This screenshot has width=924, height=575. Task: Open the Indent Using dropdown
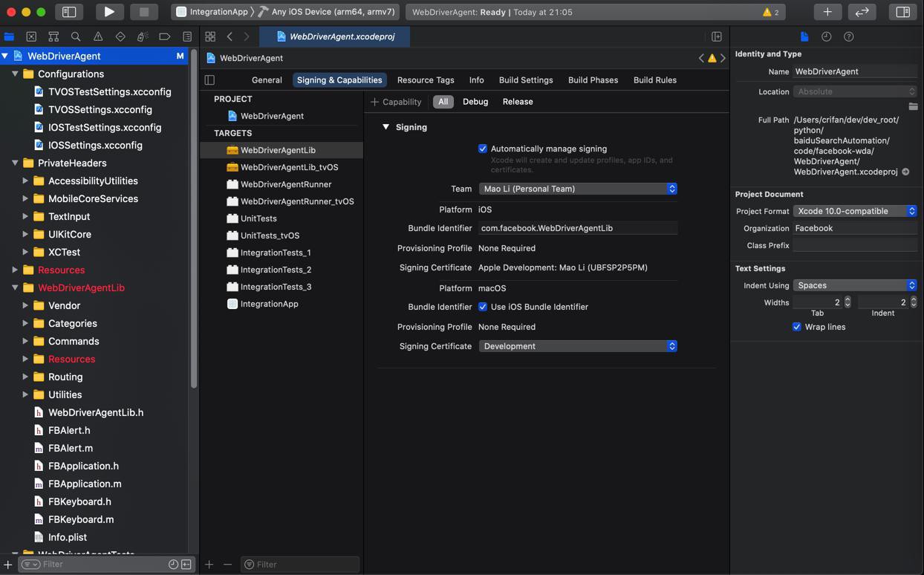(x=855, y=285)
